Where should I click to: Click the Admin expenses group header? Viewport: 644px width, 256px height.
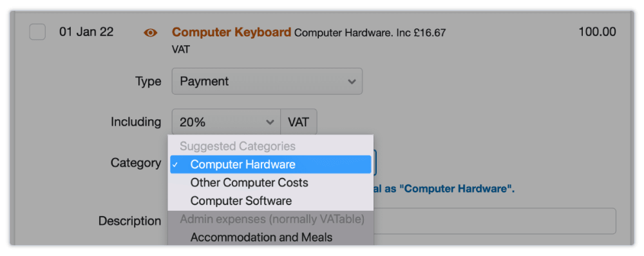(270, 219)
